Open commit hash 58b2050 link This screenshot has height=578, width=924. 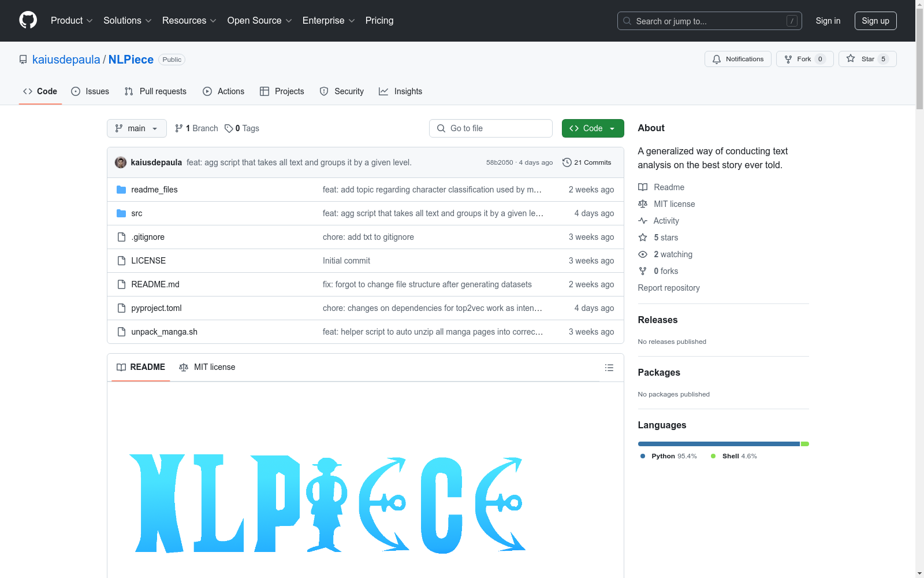pos(500,162)
